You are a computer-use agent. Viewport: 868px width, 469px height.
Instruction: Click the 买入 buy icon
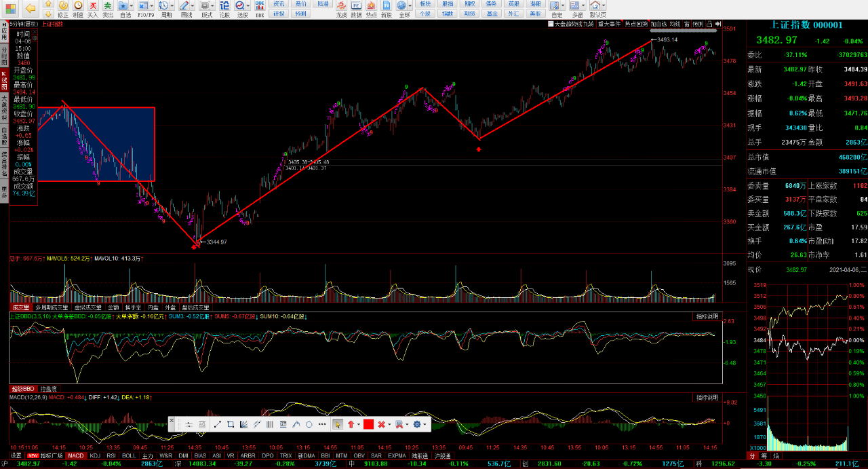coord(93,8)
